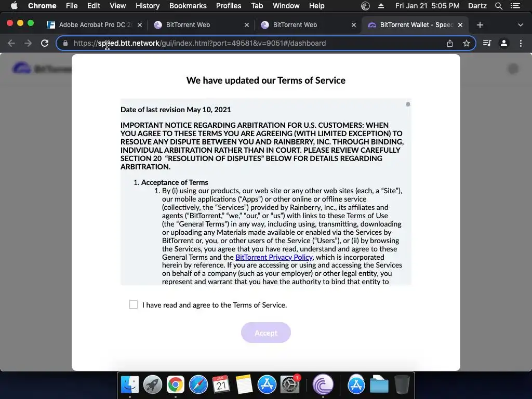Open Control Center list icon in menu bar

515,6
